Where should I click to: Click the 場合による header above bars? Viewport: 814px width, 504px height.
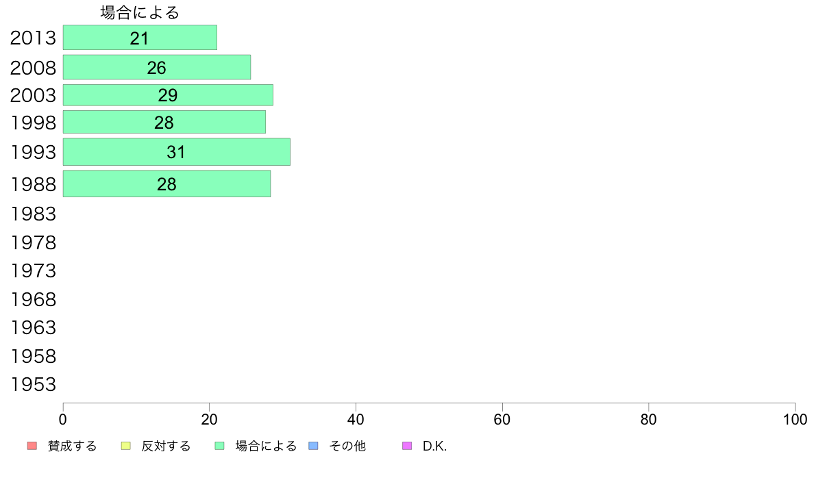(140, 12)
